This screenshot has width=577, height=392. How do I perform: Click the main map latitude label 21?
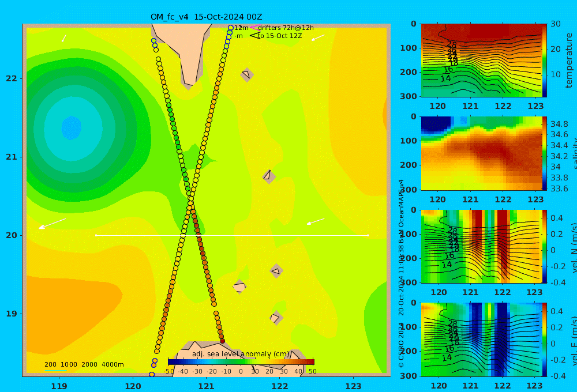point(12,157)
